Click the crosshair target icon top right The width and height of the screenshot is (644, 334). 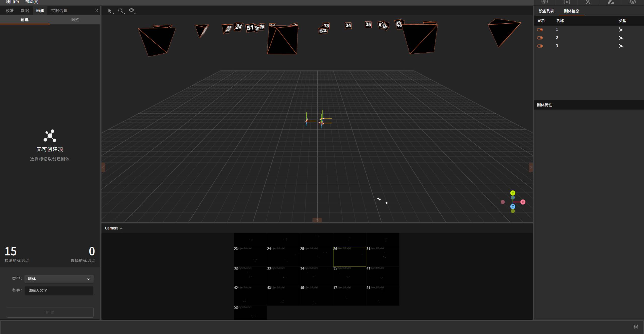click(545, 2)
